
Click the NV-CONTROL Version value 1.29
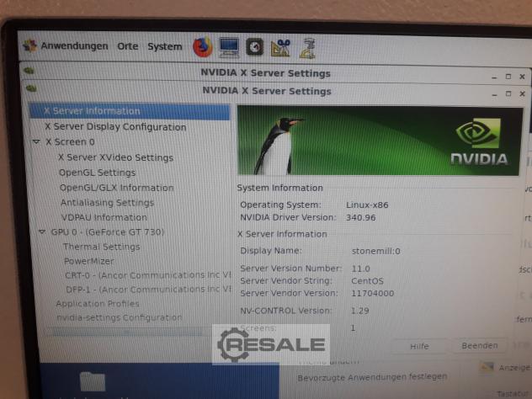tap(360, 311)
